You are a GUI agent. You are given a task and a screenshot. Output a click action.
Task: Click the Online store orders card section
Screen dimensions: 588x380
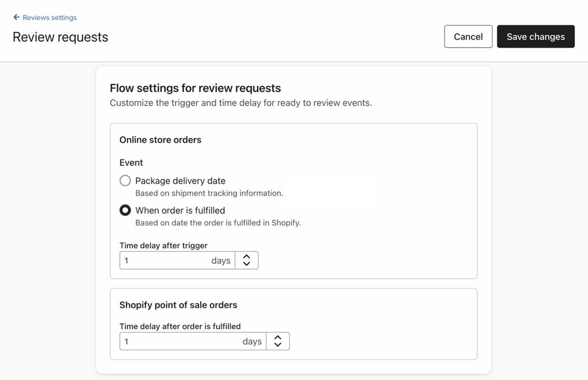tap(293, 200)
